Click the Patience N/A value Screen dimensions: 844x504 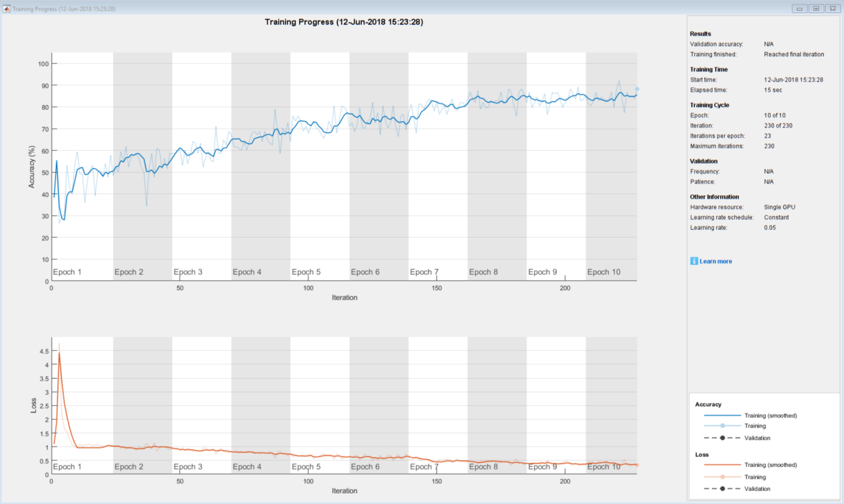coord(769,182)
